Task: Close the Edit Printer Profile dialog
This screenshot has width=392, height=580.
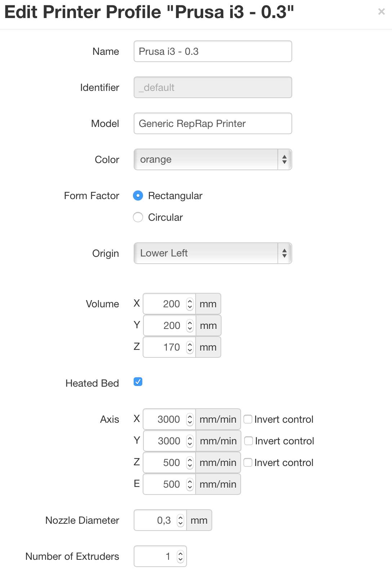Action: [x=381, y=12]
